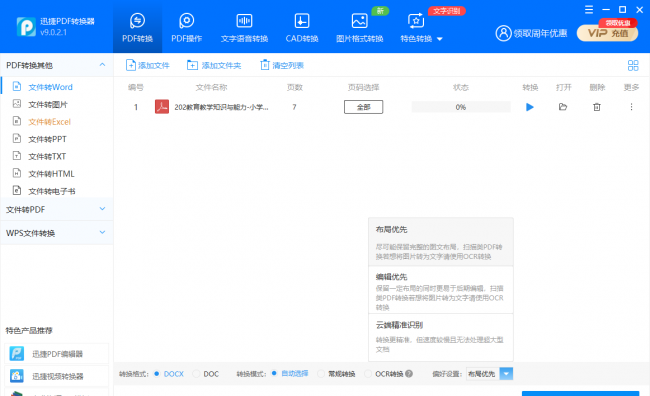This screenshot has height=396, width=650.
Task: Choose the 云端精准识别 preference option
Action: click(x=441, y=337)
